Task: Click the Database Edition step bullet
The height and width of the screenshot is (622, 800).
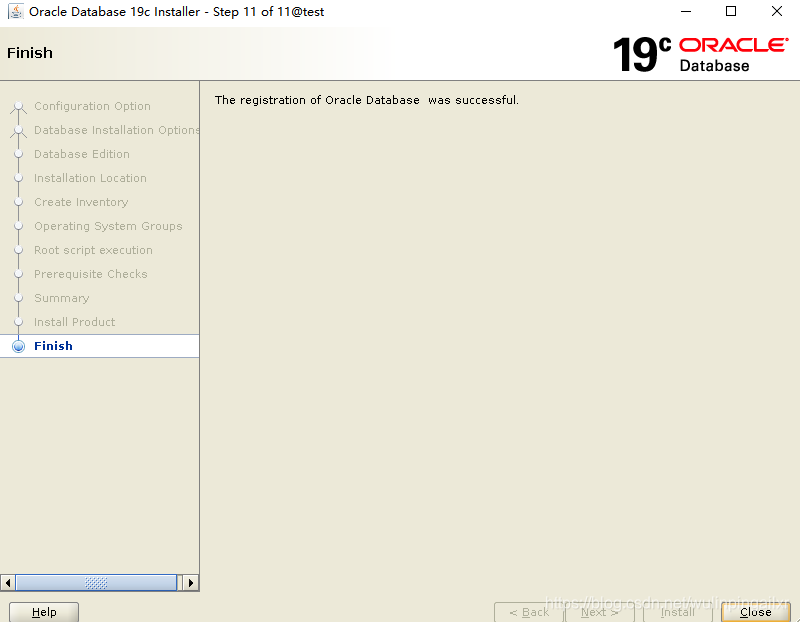Action: [18, 154]
